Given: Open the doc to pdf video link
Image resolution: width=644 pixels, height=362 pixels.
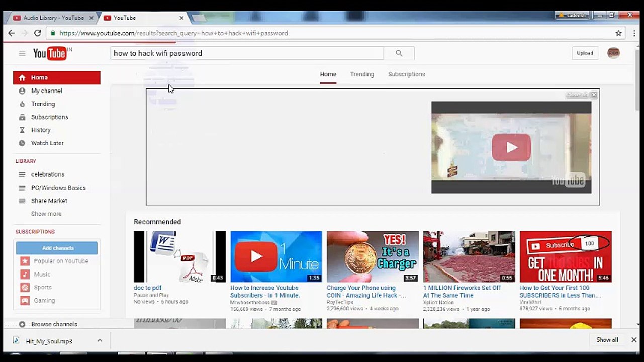Looking at the screenshot, I should [x=147, y=288].
